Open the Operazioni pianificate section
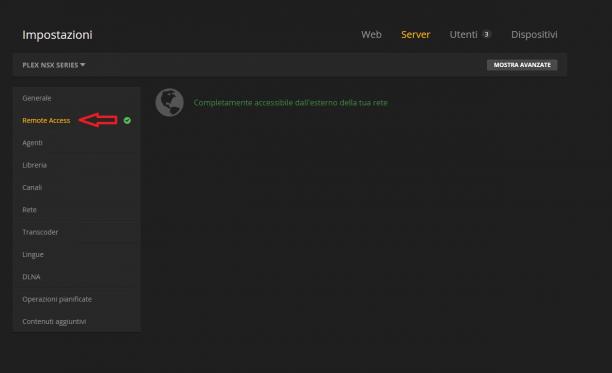 pos(76,299)
